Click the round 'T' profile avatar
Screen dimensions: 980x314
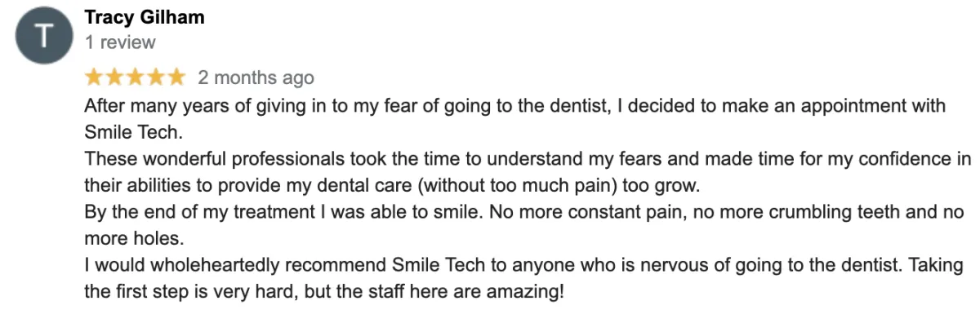(41, 38)
